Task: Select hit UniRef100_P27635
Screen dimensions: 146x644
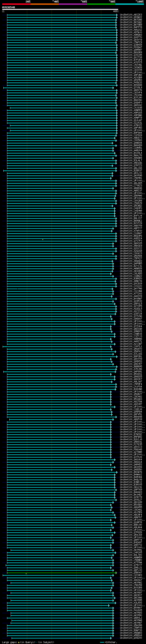Action: point(131,445)
